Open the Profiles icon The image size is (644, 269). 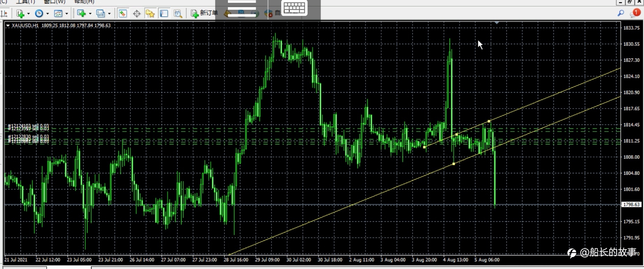pos(100,14)
